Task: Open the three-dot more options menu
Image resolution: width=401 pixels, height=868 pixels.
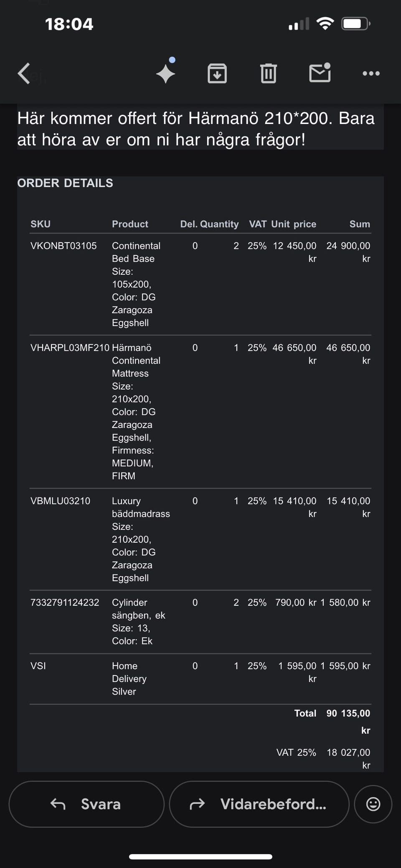Action: click(371, 73)
